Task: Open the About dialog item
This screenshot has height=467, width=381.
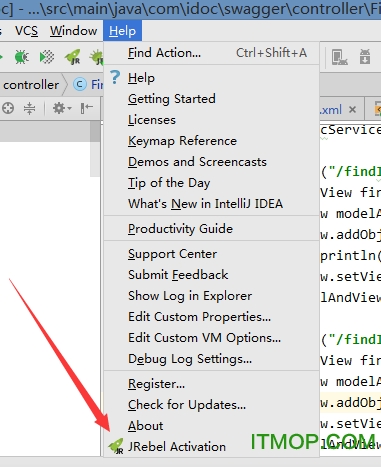Action: click(x=211, y=426)
